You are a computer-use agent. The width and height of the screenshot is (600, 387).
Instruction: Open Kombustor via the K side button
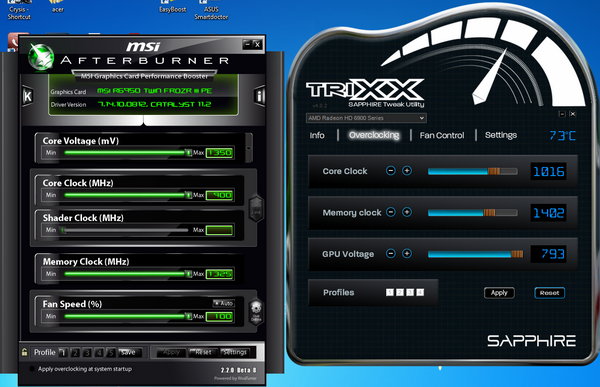[28, 96]
